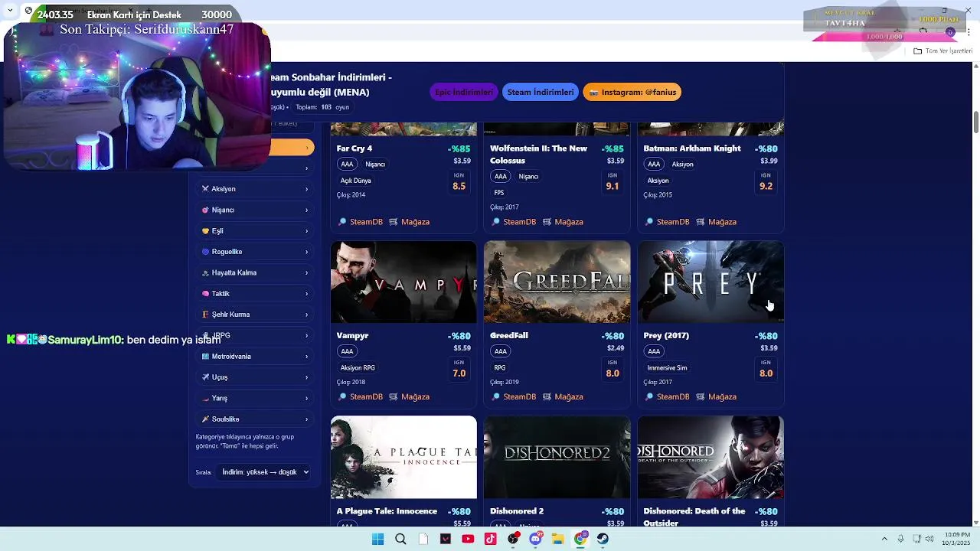Expand the Şehir Kurma category chevron
Viewport: 980px width, 551px height.
click(306, 315)
